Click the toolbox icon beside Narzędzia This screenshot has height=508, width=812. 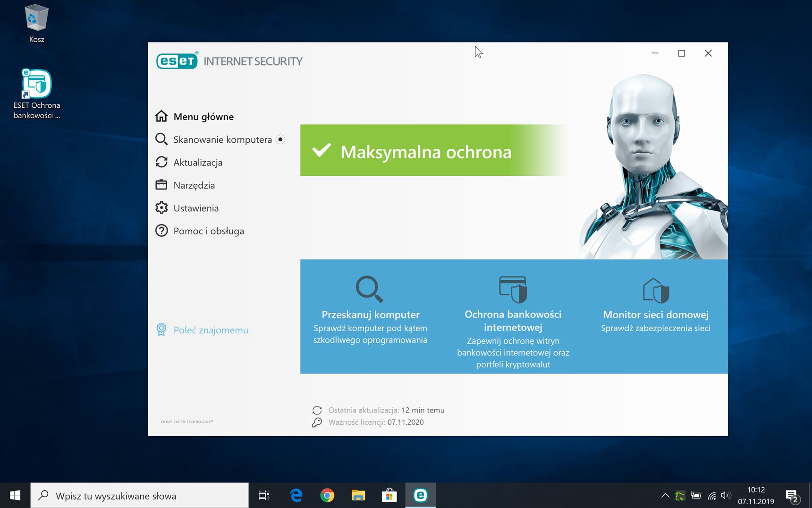pyautogui.click(x=161, y=185)
